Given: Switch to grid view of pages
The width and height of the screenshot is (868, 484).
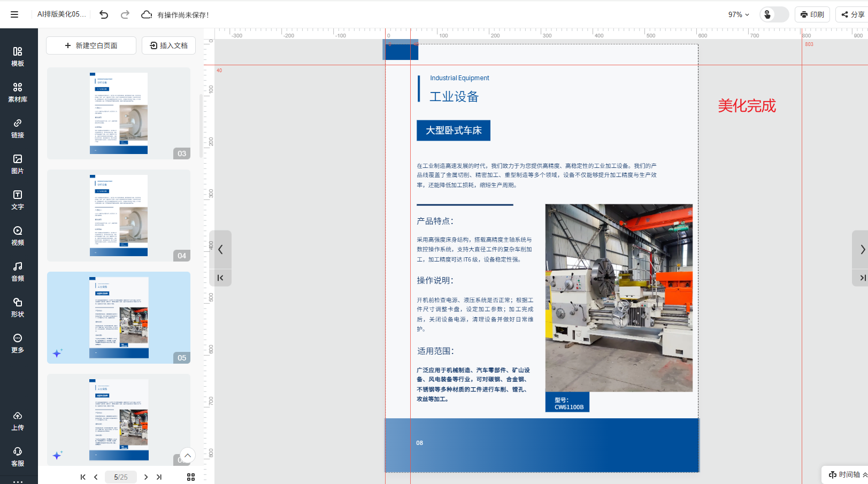Looking at the screenshot, I should click(x=191, y=477).
